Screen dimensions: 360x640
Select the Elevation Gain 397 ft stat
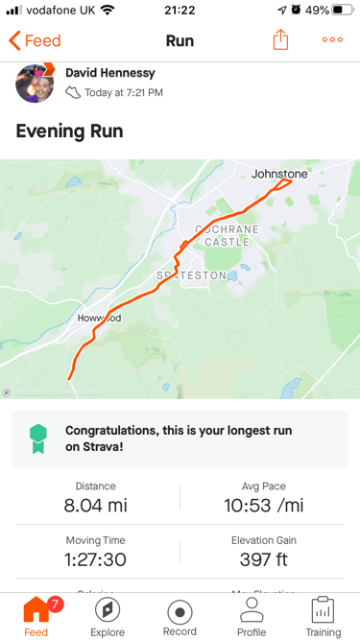click(x=264, y=552)
